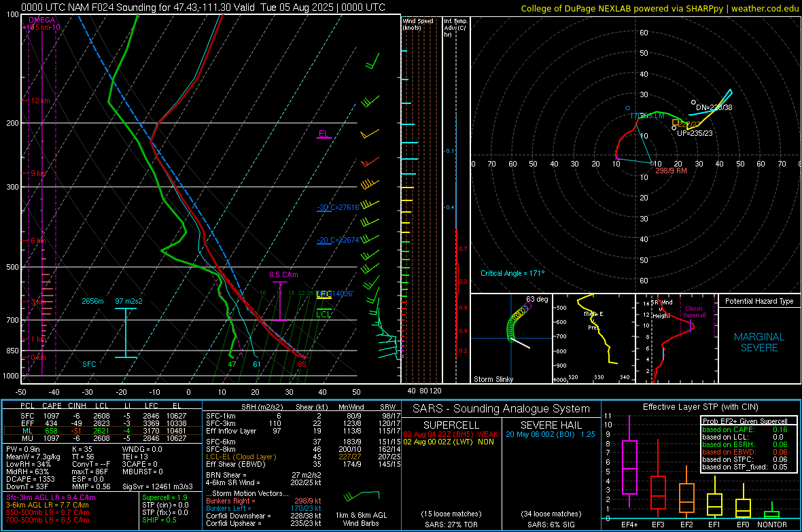The image size is (802, 532).
Task: Click the 20 May 06 00Z (BOI) hail analogue
Action: pos(551,434)
